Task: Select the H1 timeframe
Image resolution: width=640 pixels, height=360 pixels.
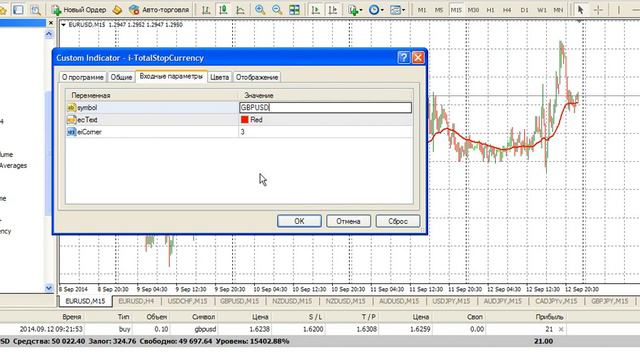Action: click(490, 9)
